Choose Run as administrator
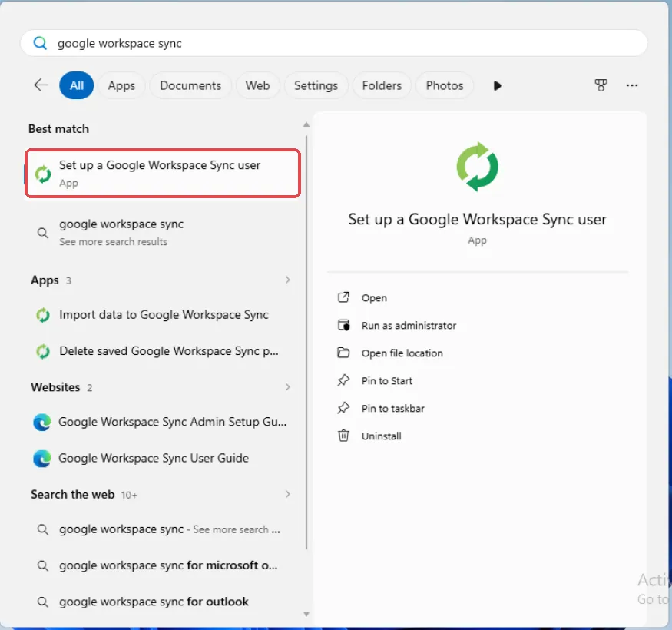This screenshot has height=630, width=672. 409,325
